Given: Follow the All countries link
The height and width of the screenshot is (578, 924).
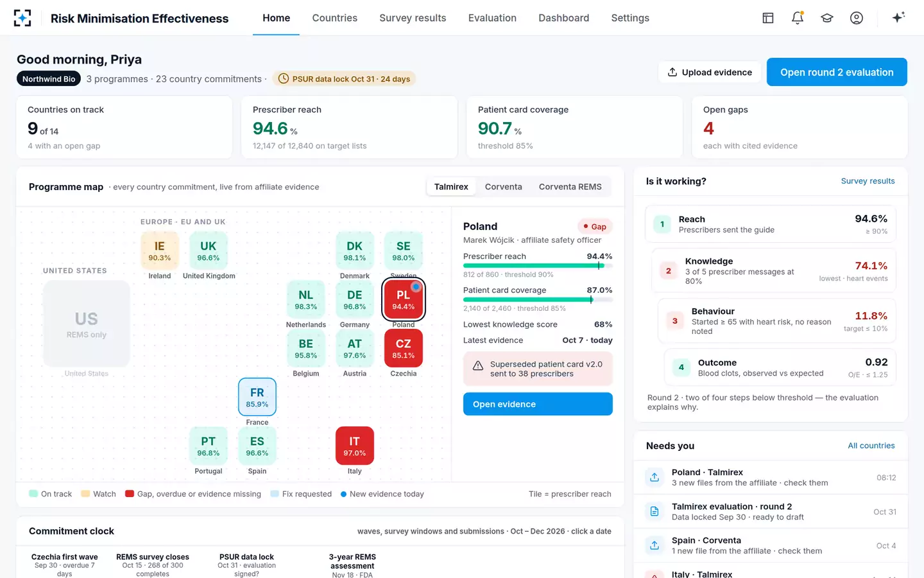Looking at the screenshot, I should click(871, 446).
